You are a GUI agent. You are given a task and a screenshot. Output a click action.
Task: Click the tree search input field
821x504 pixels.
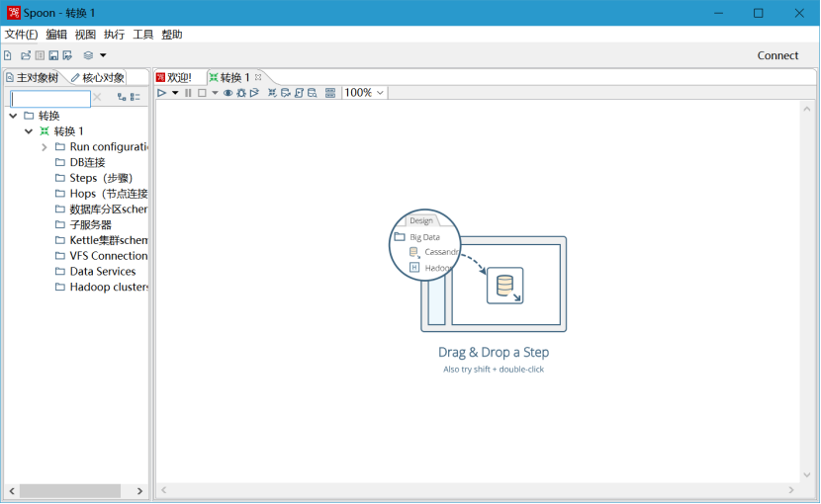50,99
